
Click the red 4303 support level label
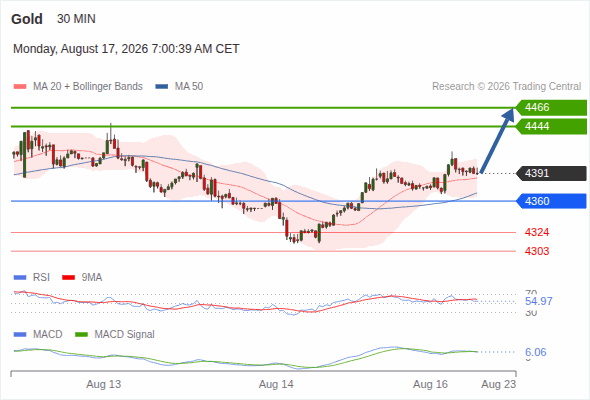pos(537,251)
